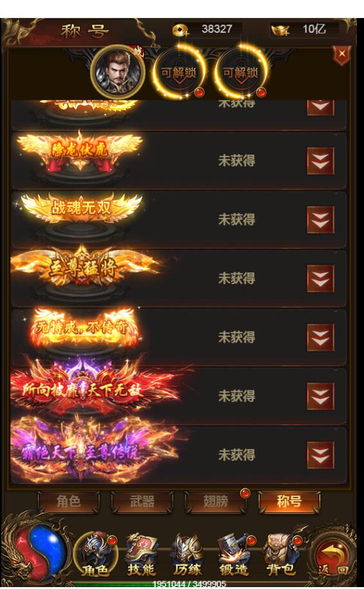Expand the 降龙伏虎 title details
This screenshot has width=364, height=589.
tap(320, 160)
